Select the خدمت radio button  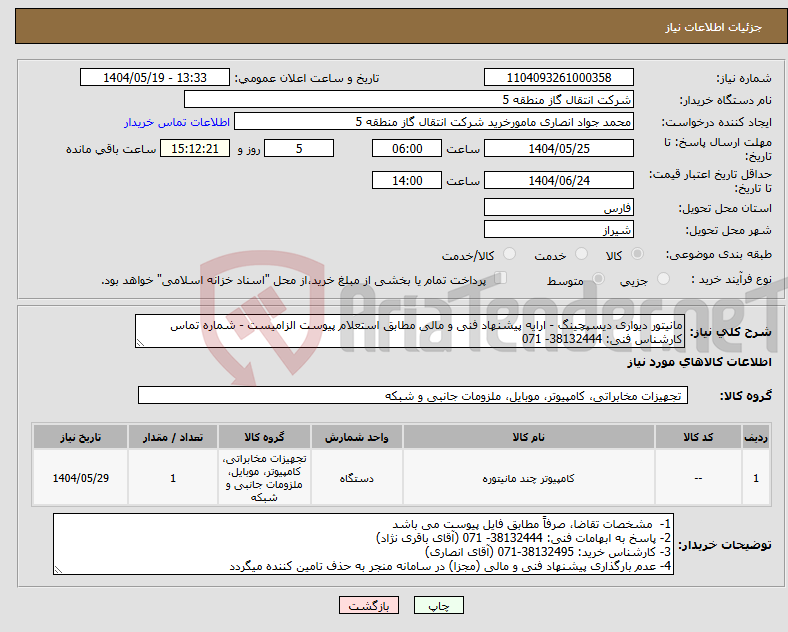581,254
